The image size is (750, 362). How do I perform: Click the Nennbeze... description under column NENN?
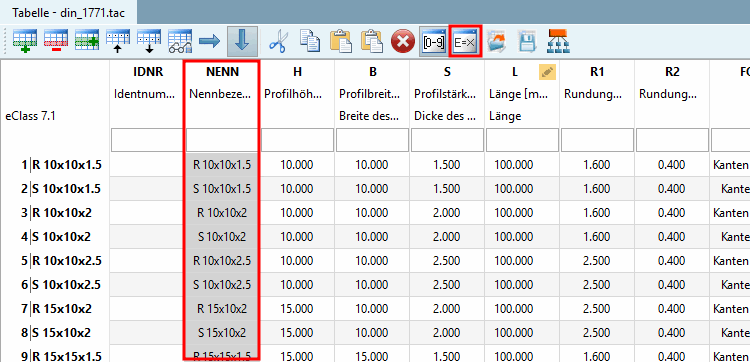pos(220,95)
